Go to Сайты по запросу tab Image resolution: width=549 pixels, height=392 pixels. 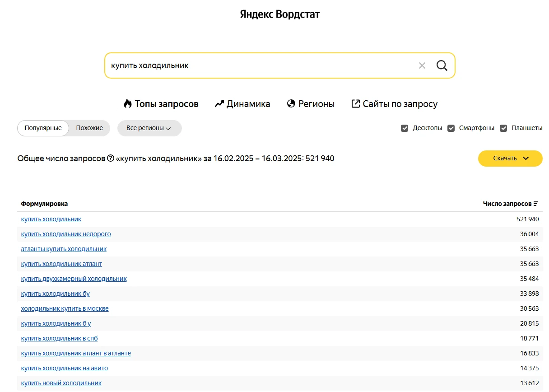point(394,104)
